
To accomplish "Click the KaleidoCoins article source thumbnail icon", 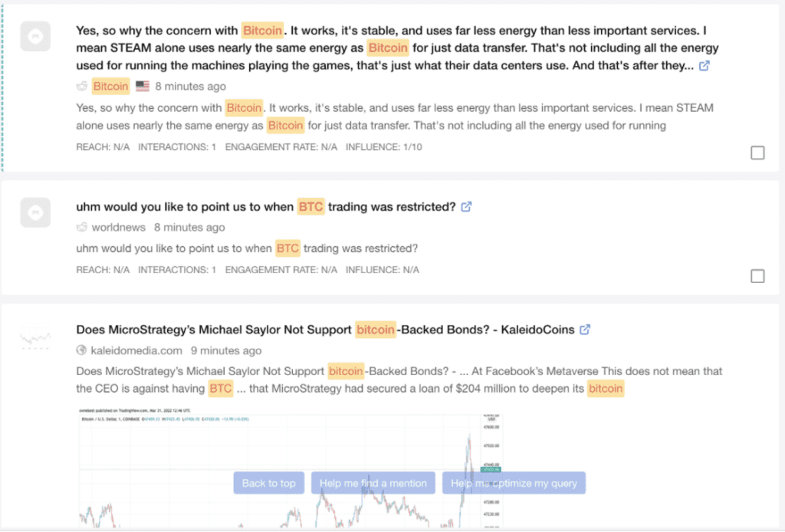I will (x=35, y=335).
